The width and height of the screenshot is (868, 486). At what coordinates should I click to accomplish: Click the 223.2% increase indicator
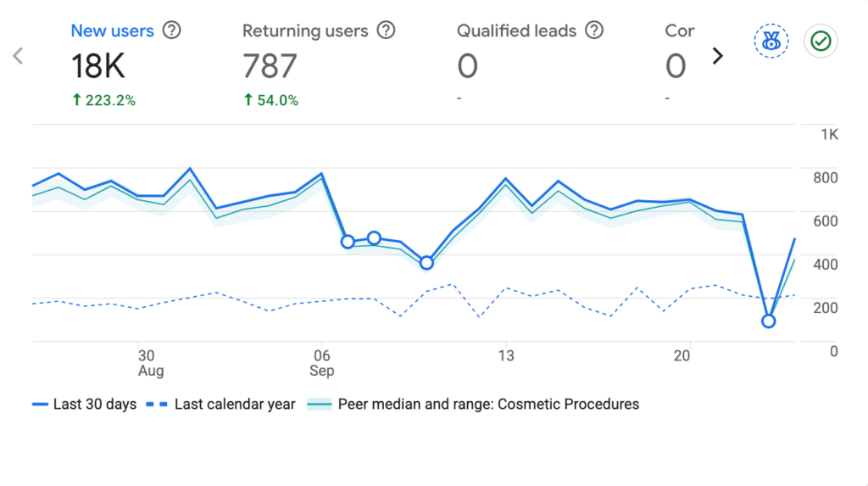pyautogui.click(x=104, y=100)
